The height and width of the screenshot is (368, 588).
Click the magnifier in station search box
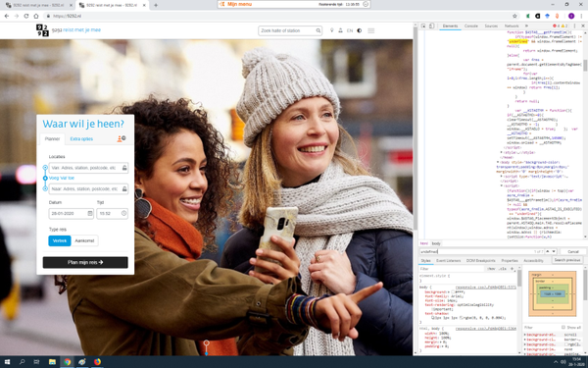coord(318,30)
